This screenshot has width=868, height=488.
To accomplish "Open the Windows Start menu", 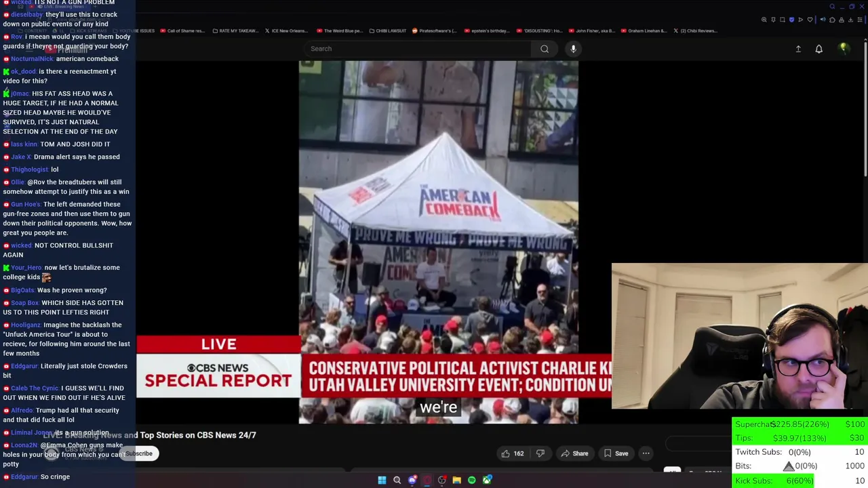I will point(382,481).
